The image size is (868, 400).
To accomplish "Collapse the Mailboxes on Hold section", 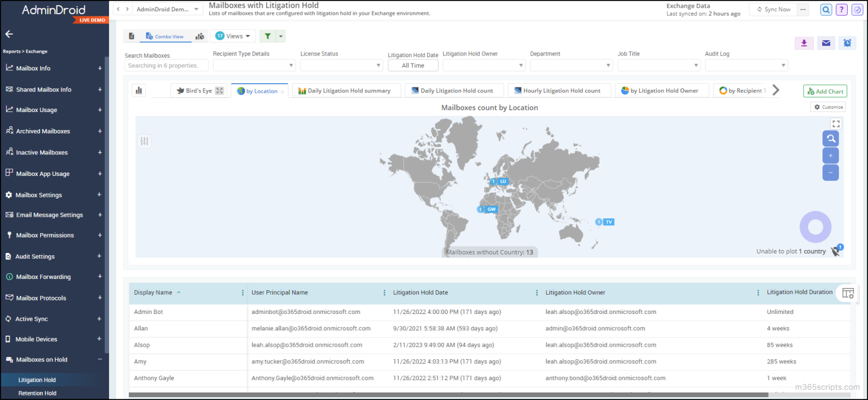I will click(100, 359).
